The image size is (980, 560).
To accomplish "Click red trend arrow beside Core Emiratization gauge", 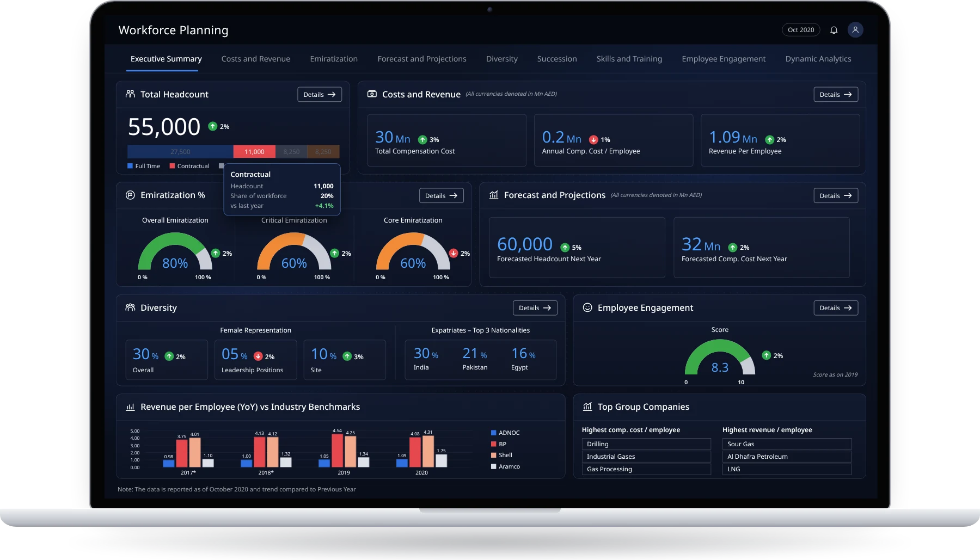I will point(454,253).
